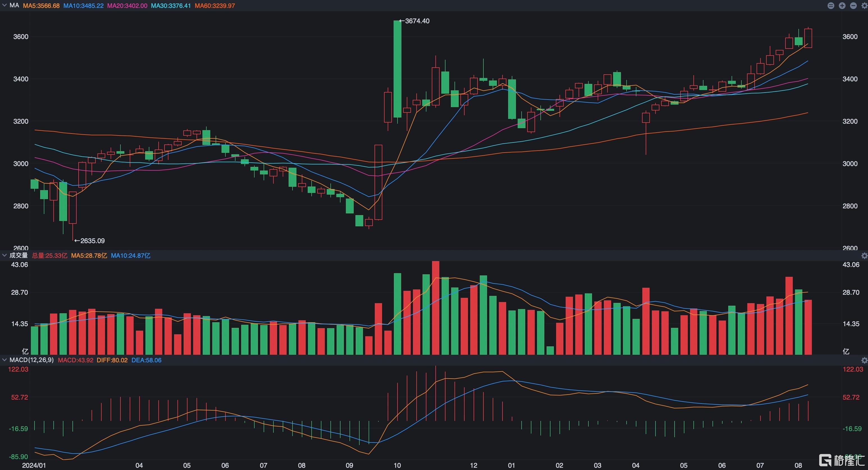Select the MA5:3566.68 legend value
Viewport: 868px width, 470px height.
coord(41,6)
